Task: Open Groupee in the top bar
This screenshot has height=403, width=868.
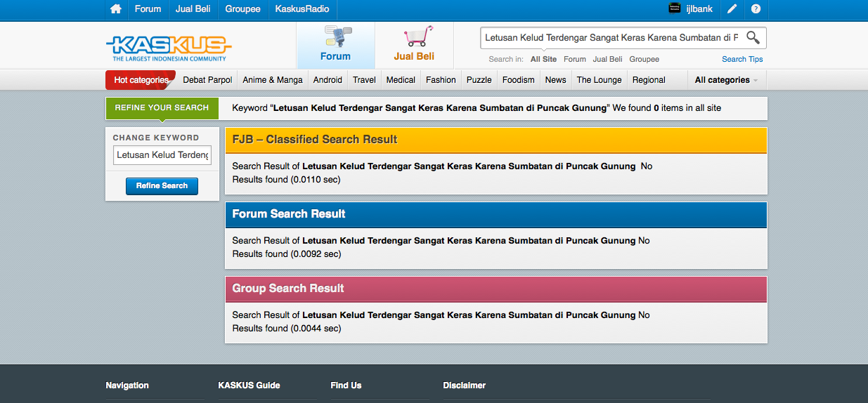Action: [x=242, y=9]
